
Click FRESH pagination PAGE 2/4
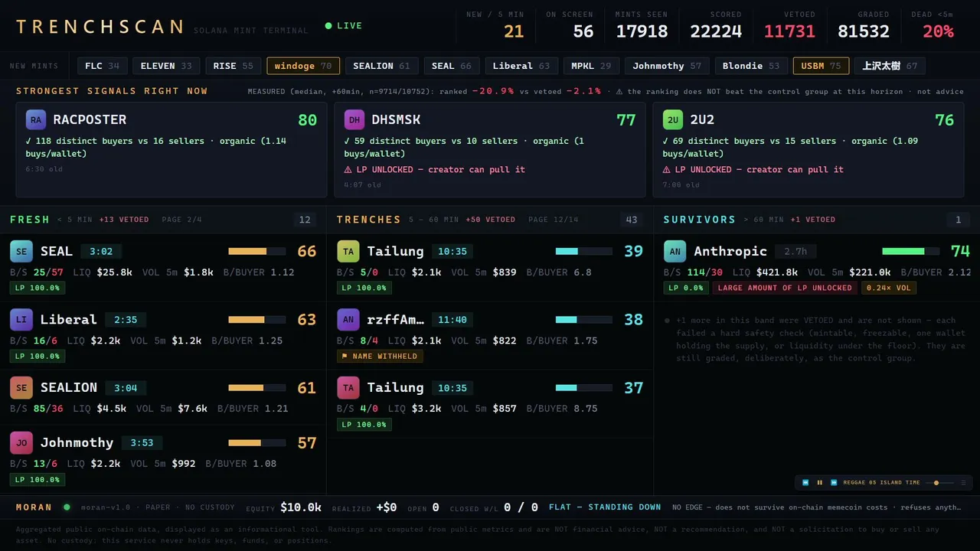[x=181, y=220]
